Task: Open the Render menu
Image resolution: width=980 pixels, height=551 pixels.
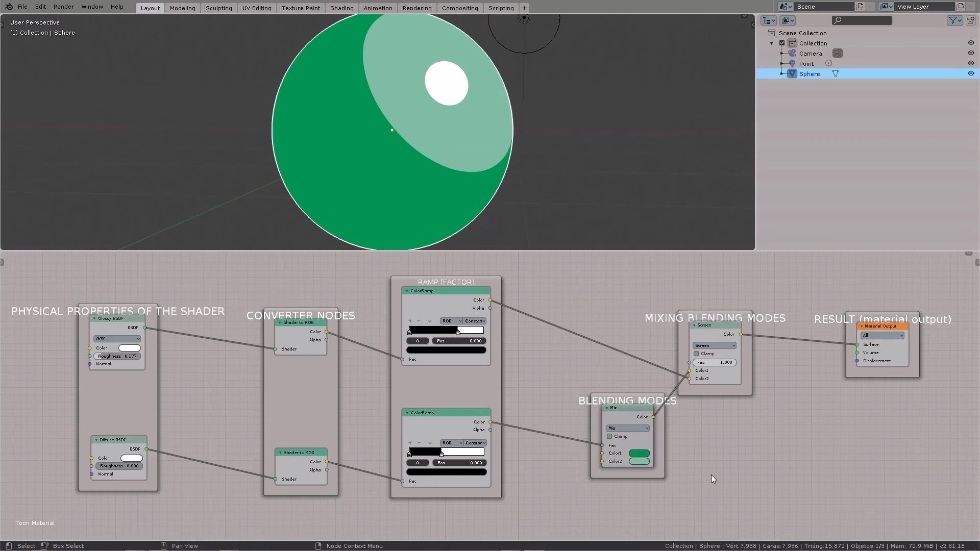Action: click(x=63, y=7)
